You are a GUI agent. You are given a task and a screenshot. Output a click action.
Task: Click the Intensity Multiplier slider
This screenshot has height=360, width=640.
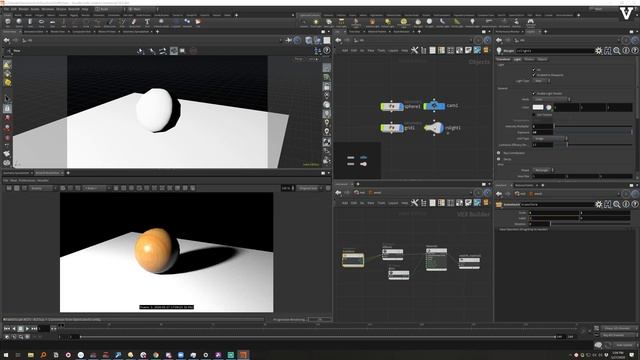coord(593,127)
